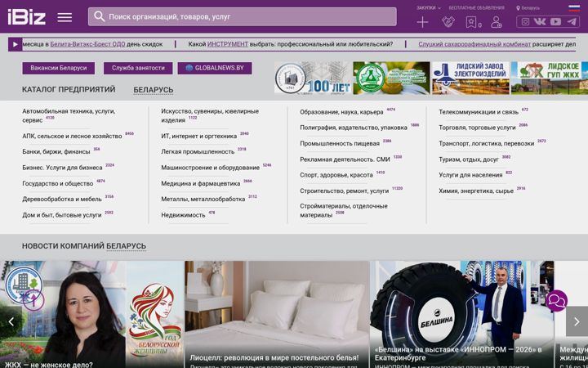This screenshot has height=368, width=588.
Task: Open the green flask emblem banner
Action: tap(391, 78)
